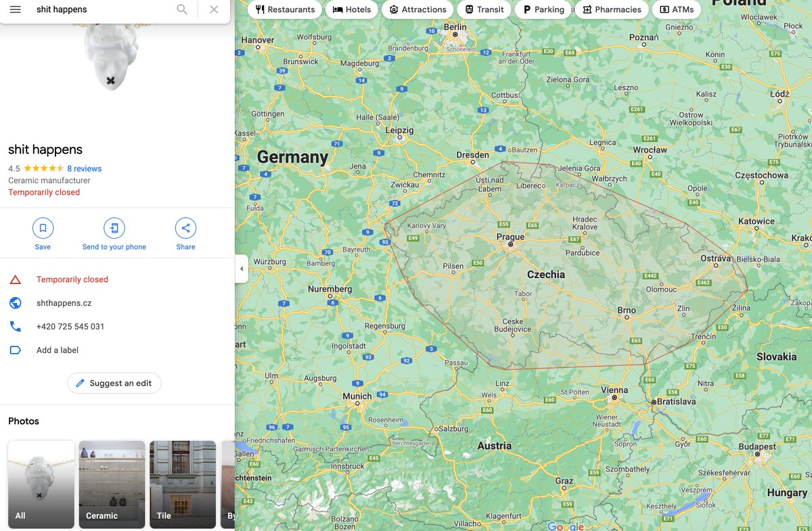Click the 'shit happens' search field

101,9
